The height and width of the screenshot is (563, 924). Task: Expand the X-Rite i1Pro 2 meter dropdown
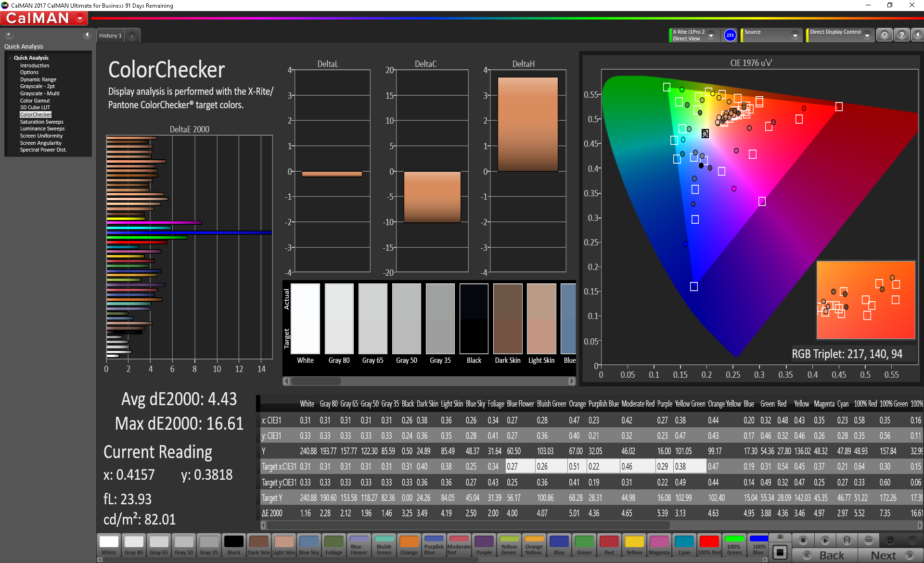pos(711,35)
